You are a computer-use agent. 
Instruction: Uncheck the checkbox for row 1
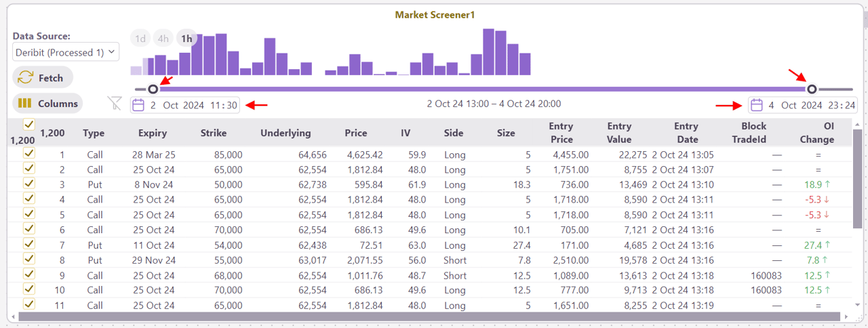tap(28, 154)
